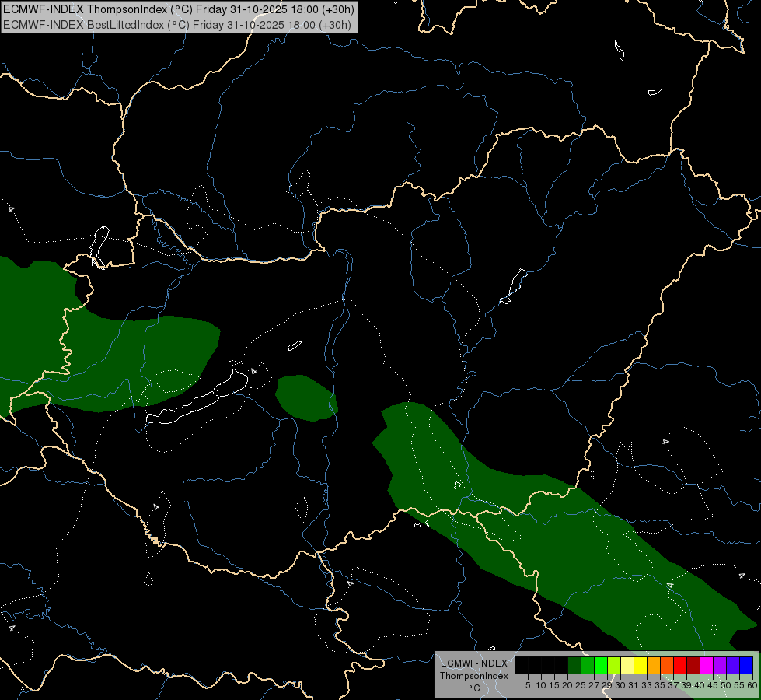Click the legend tick label "60"
The image size is (761, 700).
click(752, 685)
